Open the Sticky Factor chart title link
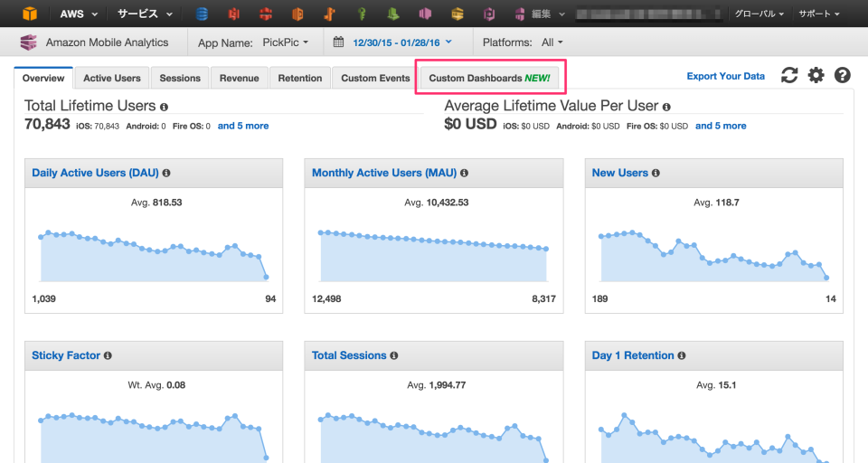Viewport: 868px width, 463px height. click(x=66, y=355)
